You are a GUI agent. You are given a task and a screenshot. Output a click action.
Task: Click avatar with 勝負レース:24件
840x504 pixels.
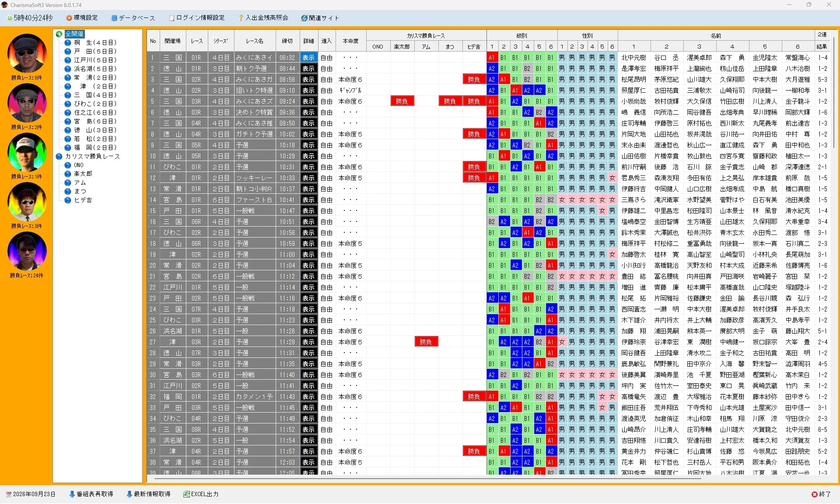(27, 251)
